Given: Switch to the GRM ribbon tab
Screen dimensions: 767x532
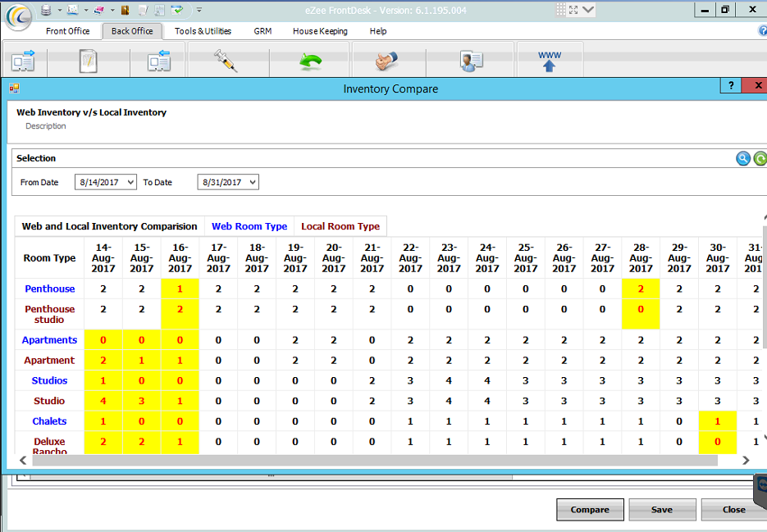Looking at the screenshot, I should coord(263,31).
